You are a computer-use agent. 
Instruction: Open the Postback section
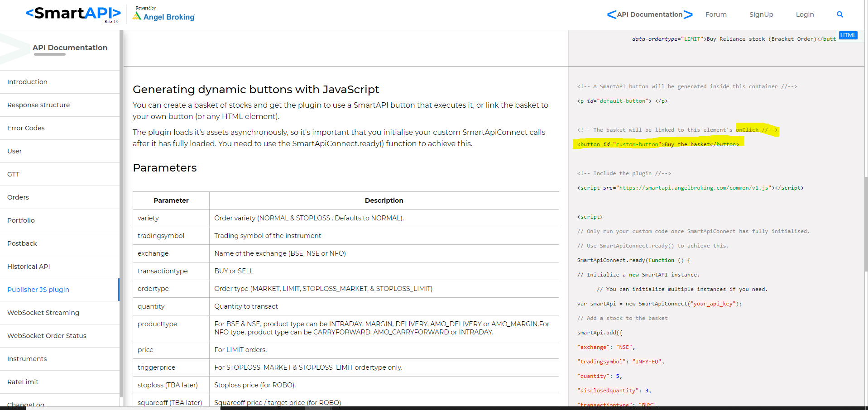[x=60, y=243]
